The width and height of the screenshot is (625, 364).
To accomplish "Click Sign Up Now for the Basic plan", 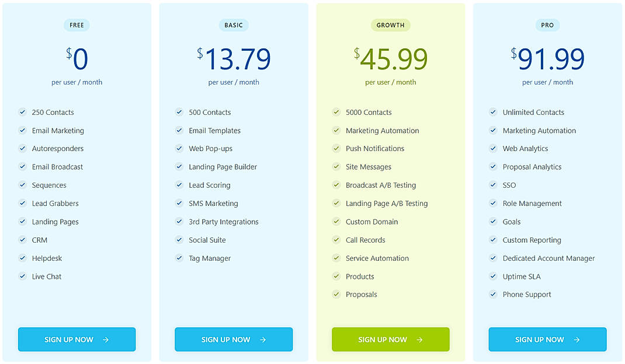I will [234, 339].
